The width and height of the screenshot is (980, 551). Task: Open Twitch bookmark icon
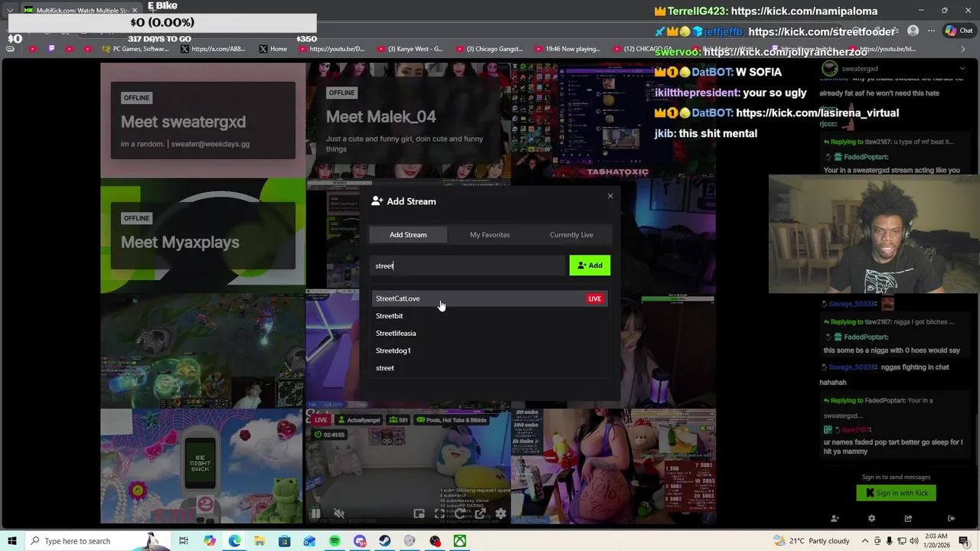tap(51, 49)
